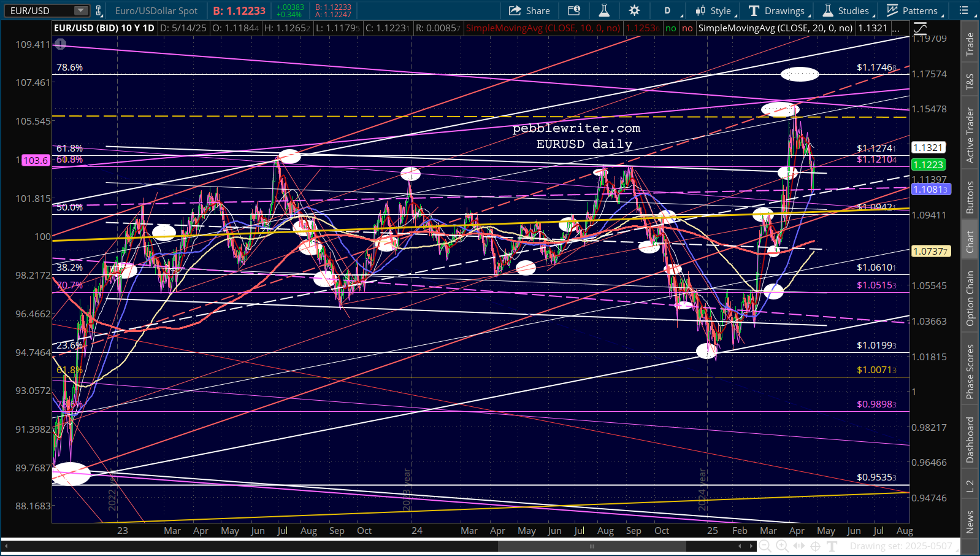The width and height of the screenshot is (980, 556).
Task: Select the Chart side tab
Action: pyautogui.click(x=970, y=242)
